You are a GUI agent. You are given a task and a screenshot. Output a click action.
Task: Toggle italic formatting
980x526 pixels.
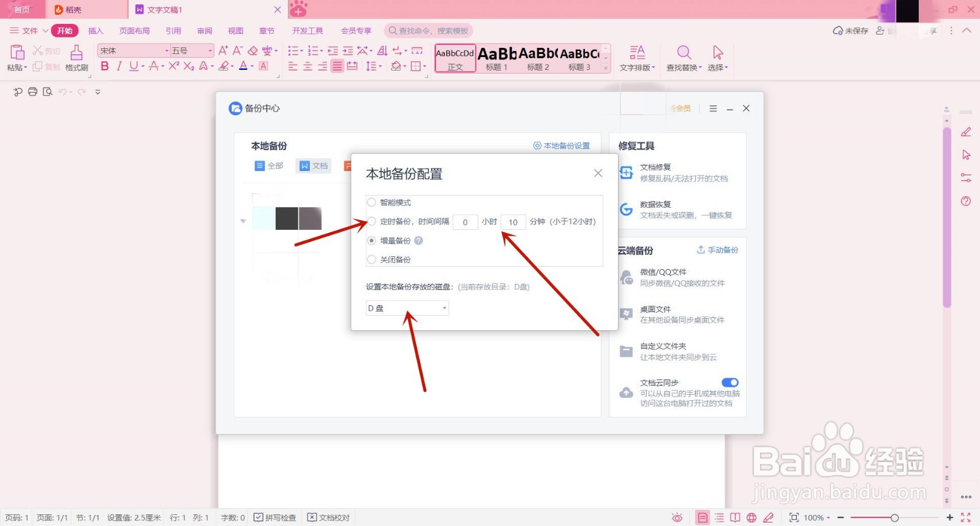[119, 66]
